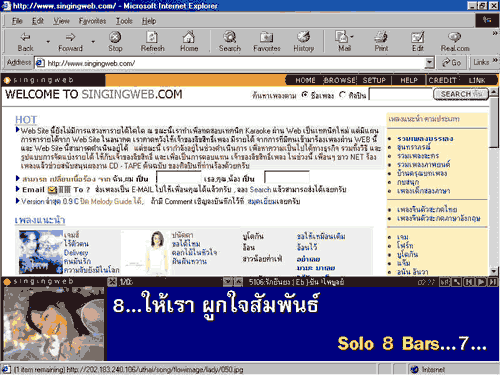The width and height of the screenshot is (500, 375).
Task: Open the Forward button history dropdown arrow
Action: pos(93,42)
